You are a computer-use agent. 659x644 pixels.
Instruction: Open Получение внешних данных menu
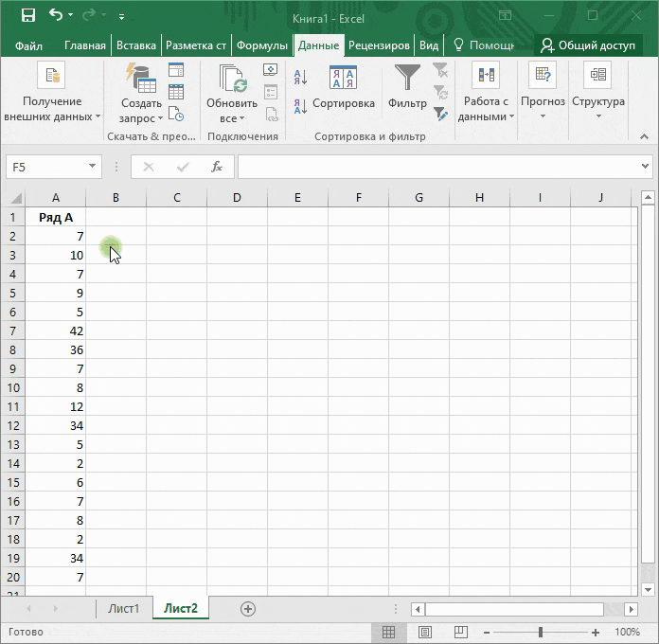point(52,93)
